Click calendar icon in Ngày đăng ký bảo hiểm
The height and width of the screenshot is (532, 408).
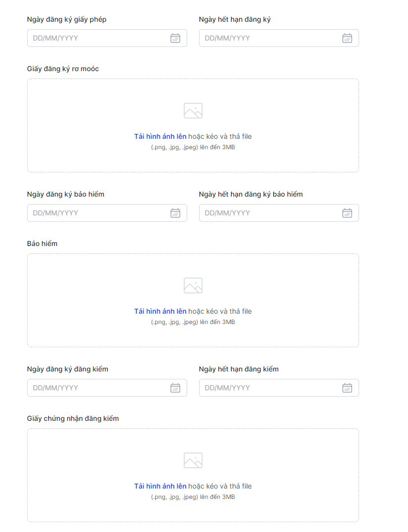175,213
